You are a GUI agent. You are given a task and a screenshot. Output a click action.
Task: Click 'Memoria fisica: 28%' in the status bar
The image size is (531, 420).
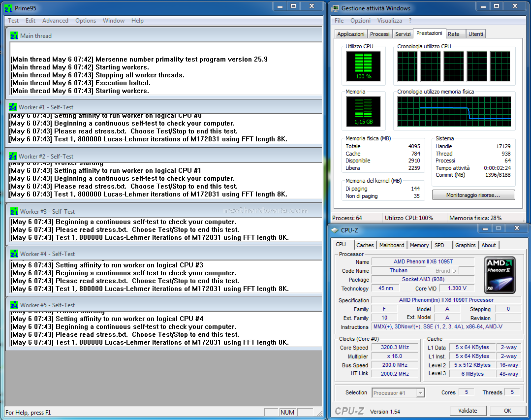point(475,218)
